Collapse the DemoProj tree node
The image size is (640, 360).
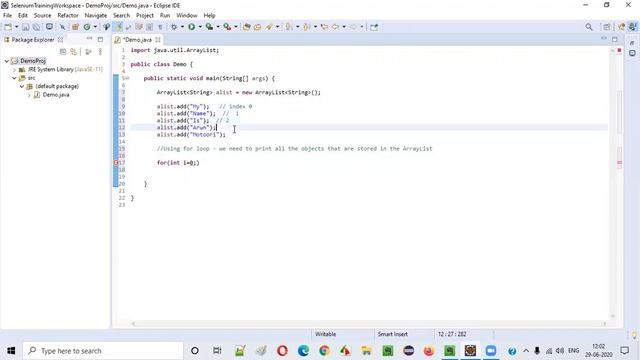7,61
